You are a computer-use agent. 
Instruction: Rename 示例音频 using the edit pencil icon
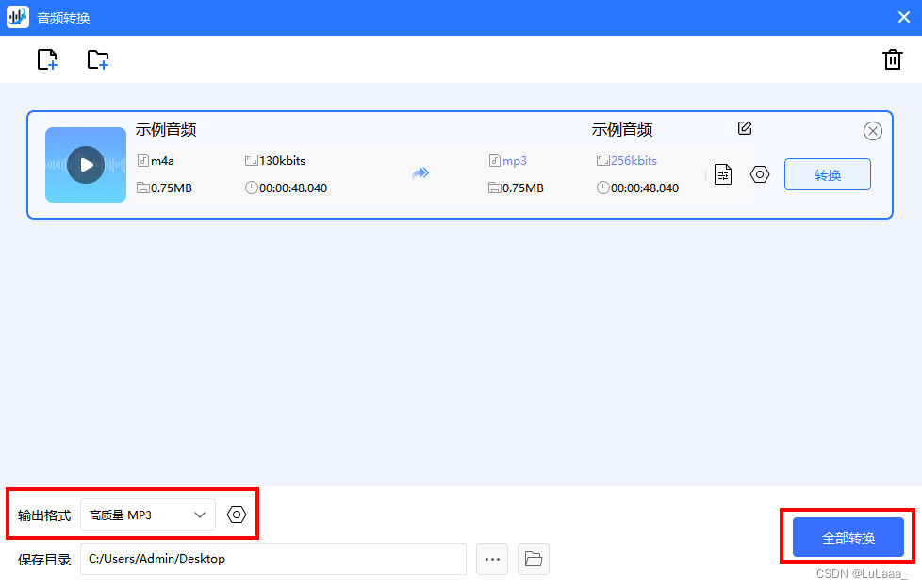point(744,128)
